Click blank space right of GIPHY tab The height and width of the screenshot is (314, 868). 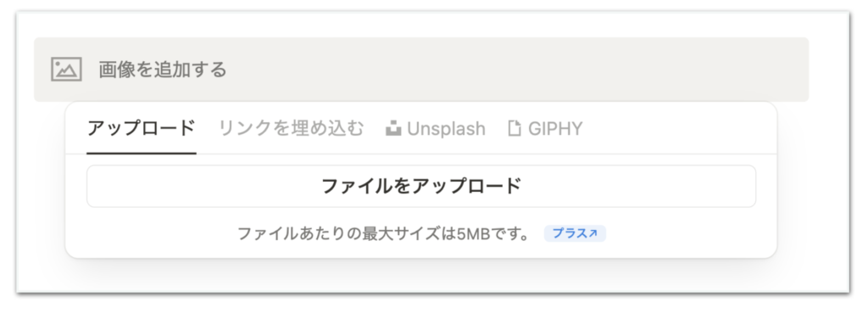coord(676,128)
